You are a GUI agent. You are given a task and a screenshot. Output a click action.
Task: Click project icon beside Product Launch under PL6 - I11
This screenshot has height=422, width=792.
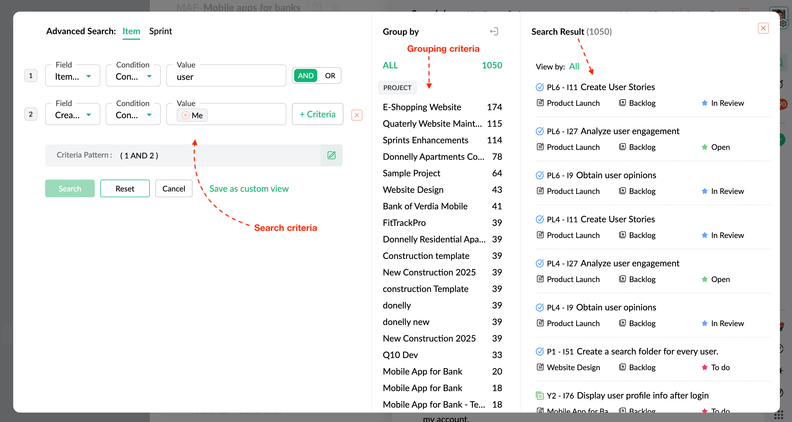(x=540, y=103)
